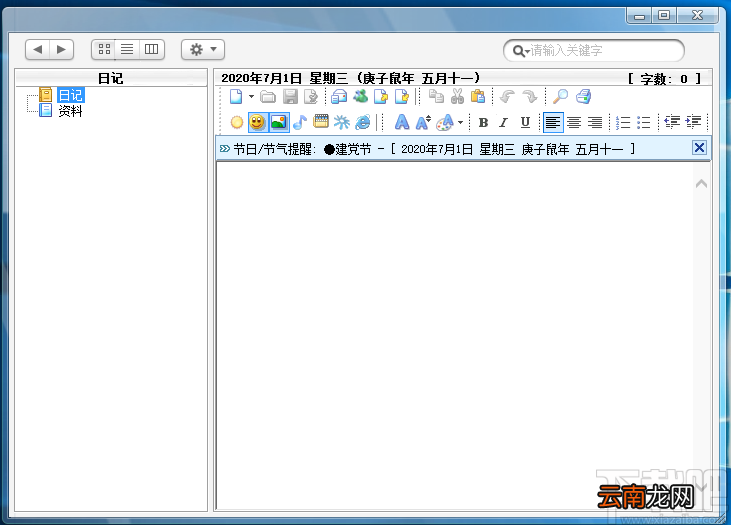Viewport: 731px width, 525px height.
Task: Click the copy icon
Action: (436, 97)
